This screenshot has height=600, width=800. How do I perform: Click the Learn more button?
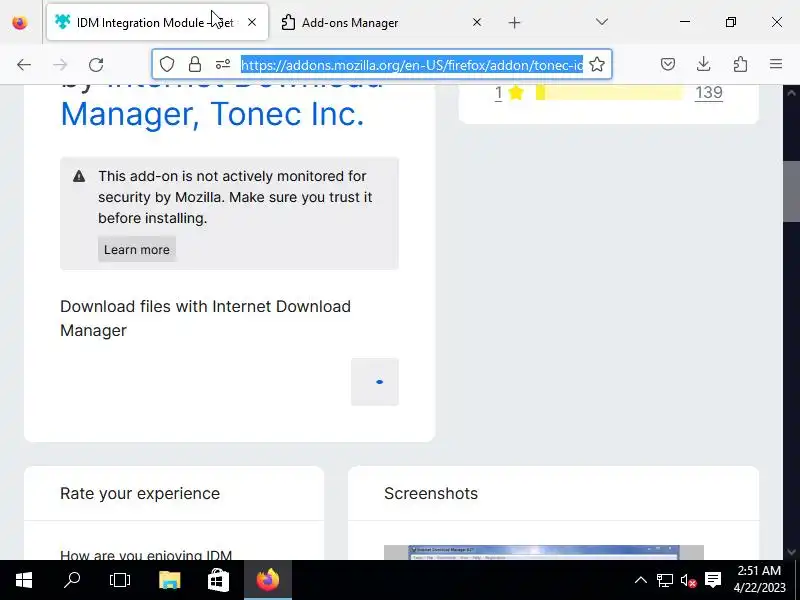click(x=137, y=249)
